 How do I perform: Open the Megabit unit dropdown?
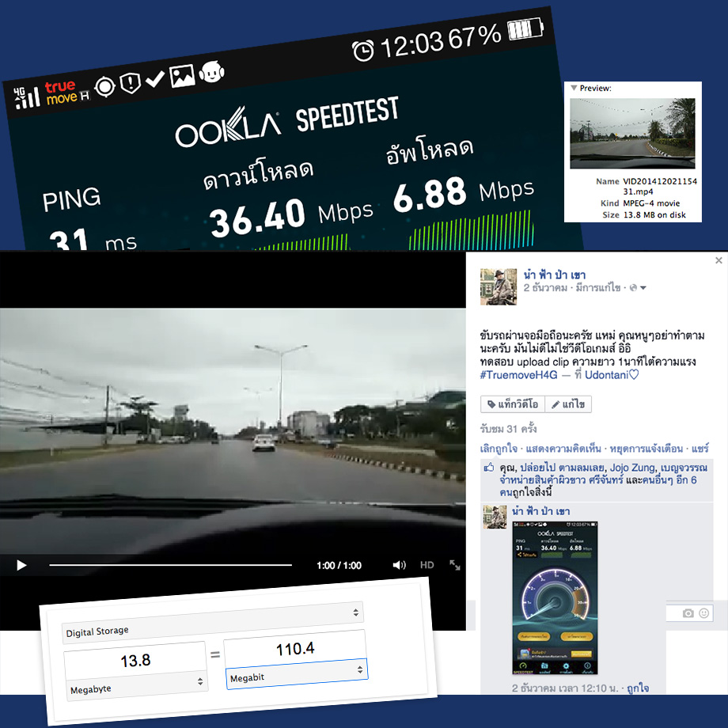point(297,673)
